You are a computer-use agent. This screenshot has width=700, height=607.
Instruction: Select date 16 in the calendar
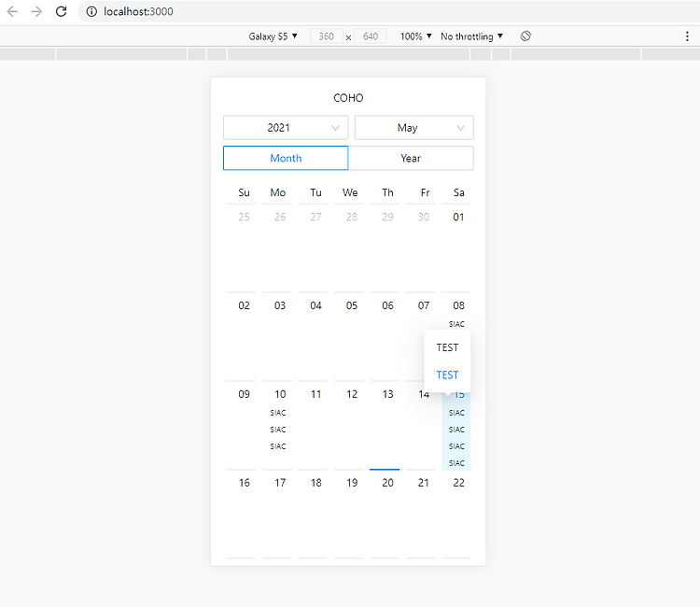(244, 483)
